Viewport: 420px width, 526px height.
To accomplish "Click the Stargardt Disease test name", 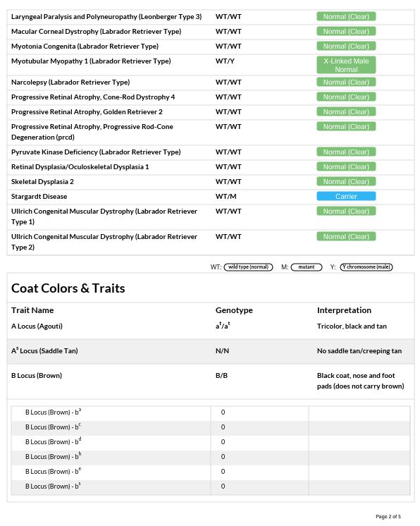I will point(39,197).
